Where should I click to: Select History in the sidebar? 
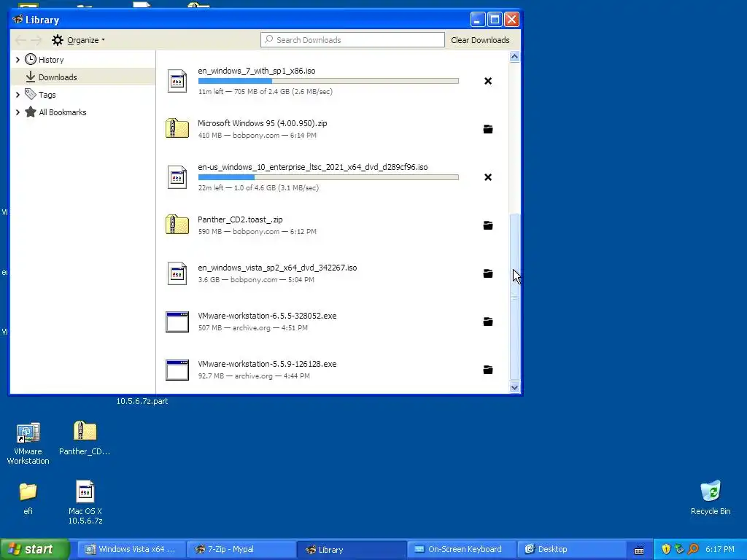tap(51, 60)
